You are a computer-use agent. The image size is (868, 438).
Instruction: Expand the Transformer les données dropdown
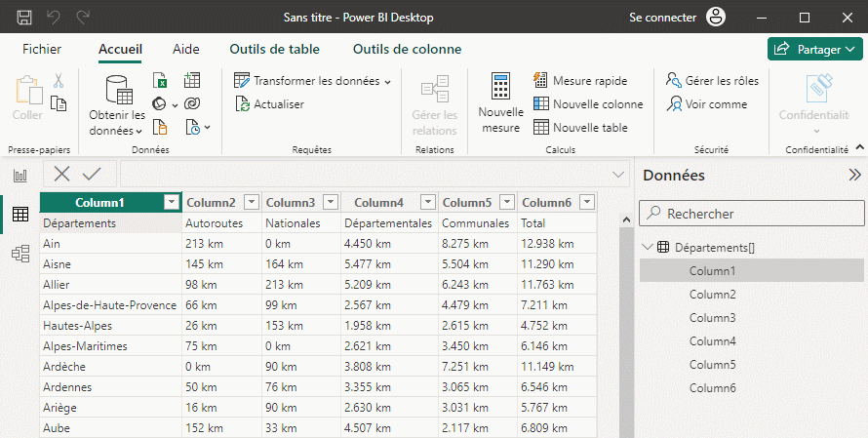(x=387, y=81)
